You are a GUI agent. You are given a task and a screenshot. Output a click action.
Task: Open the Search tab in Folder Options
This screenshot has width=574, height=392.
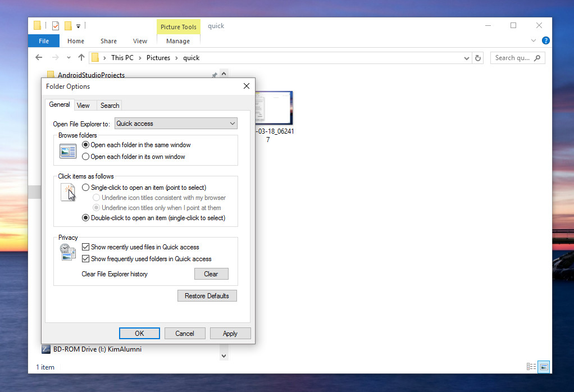[110, 106]
